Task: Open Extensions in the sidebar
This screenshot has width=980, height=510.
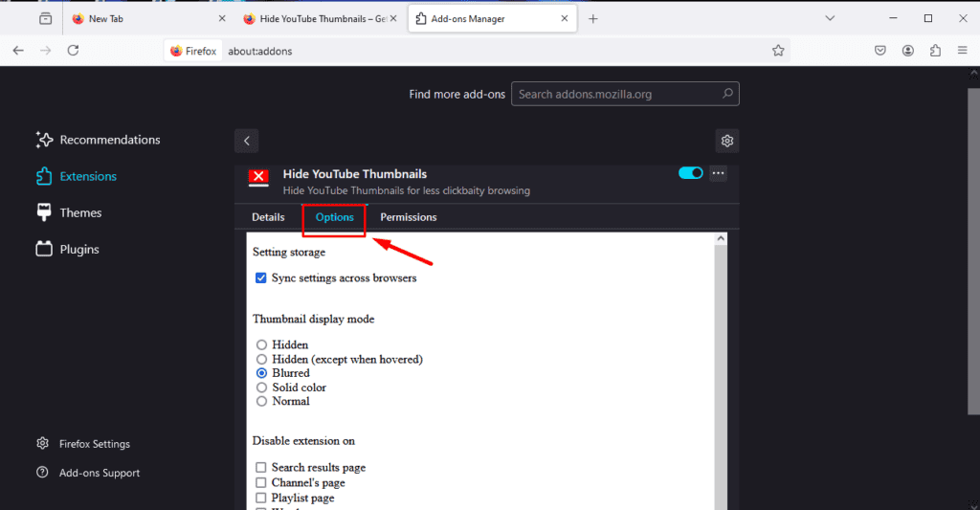Action: (x=77, y=176)
